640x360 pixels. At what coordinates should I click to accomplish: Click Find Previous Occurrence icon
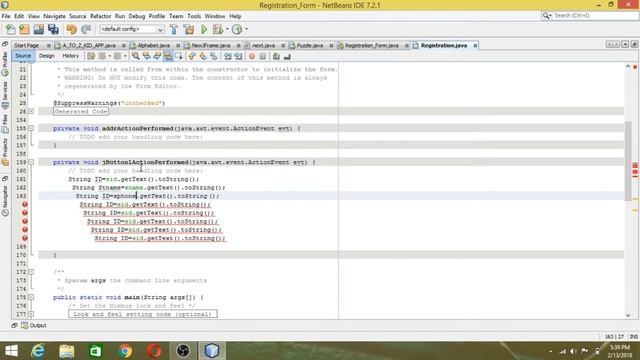click(x=146, y=56)
